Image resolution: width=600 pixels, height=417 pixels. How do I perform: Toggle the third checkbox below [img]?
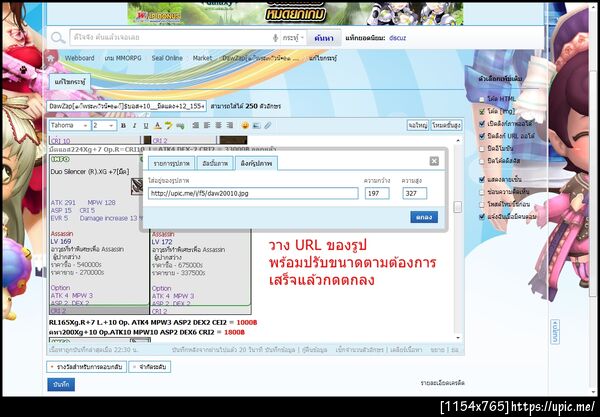tap(482, 124)
